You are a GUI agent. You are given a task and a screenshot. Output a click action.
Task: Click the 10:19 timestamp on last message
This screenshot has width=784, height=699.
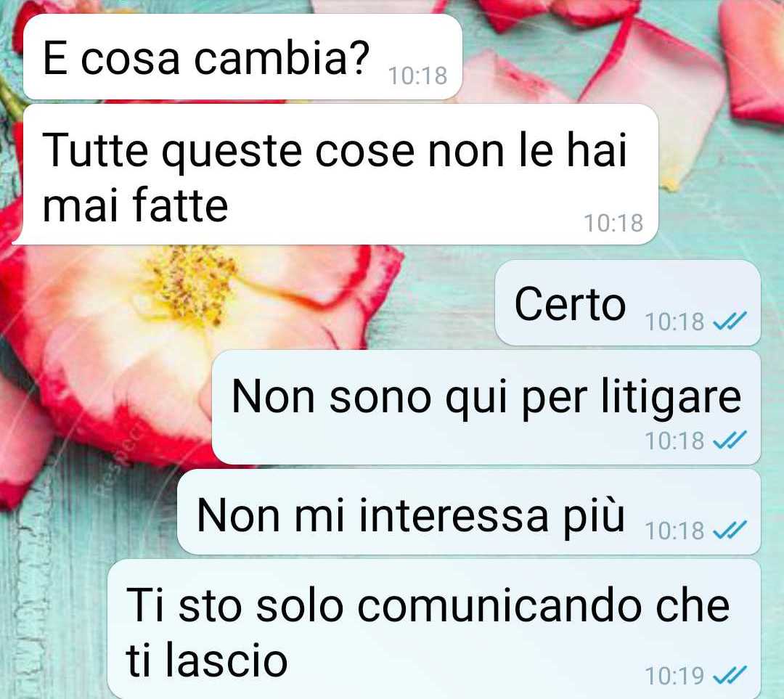[x=674, y=676]
